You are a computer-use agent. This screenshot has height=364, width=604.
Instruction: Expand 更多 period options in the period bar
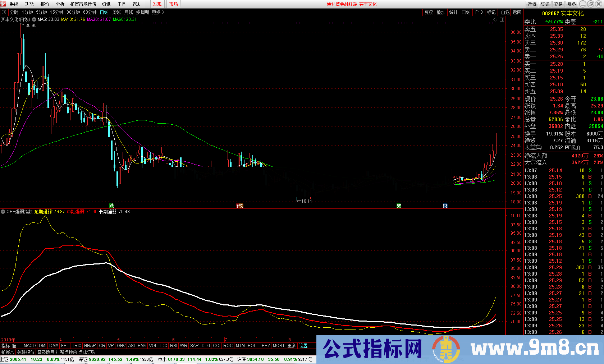tap(155, 12)
